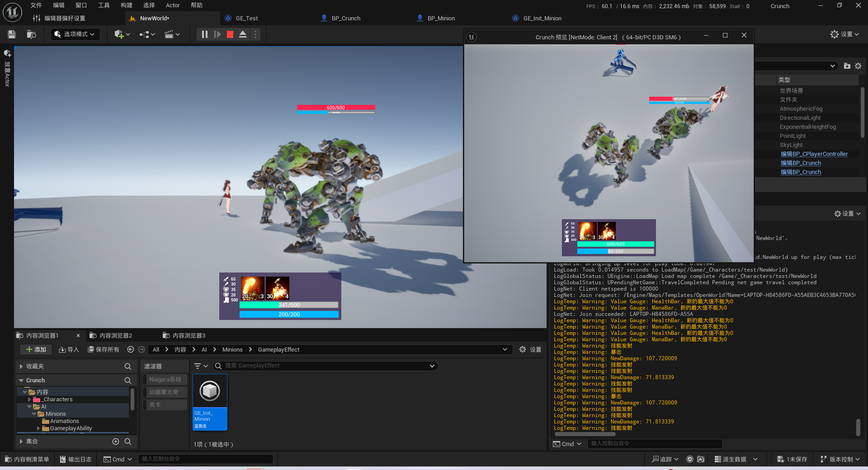Open the Actor menu

coord(173,5)
